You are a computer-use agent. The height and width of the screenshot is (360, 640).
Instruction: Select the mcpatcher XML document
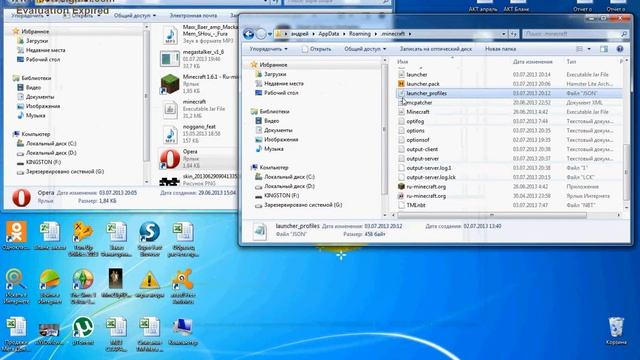pos(419,102)
